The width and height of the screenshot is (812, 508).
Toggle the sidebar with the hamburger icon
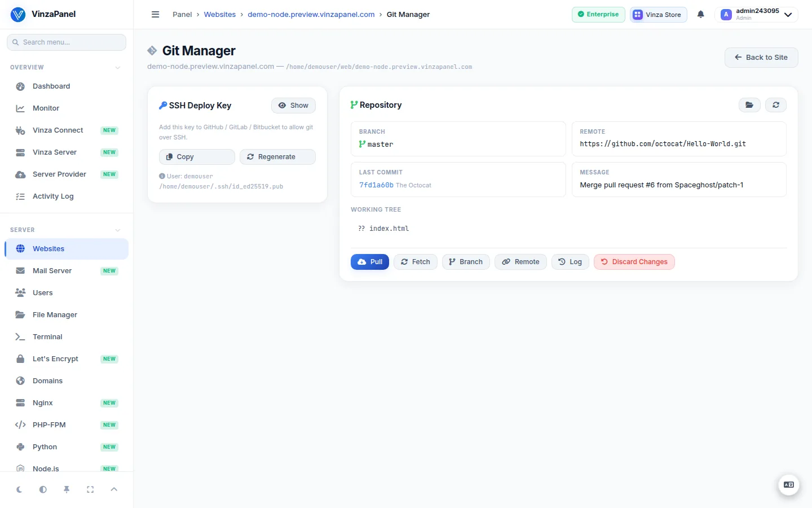coord(156,15)
